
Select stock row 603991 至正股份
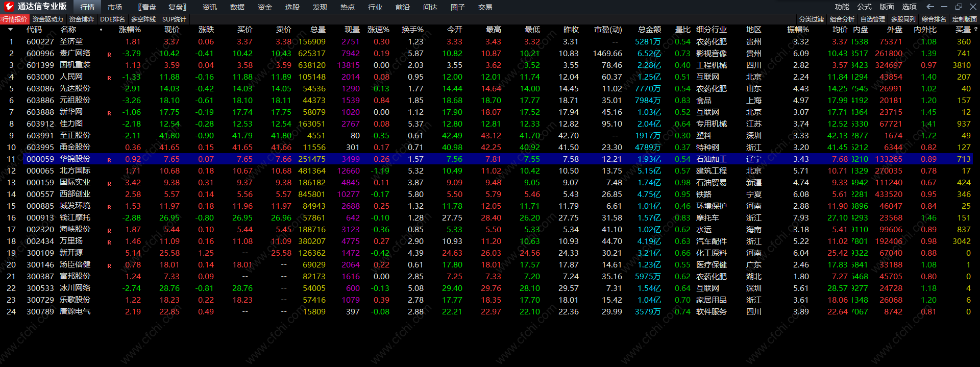pyautogui.click(x=487, y=135)
